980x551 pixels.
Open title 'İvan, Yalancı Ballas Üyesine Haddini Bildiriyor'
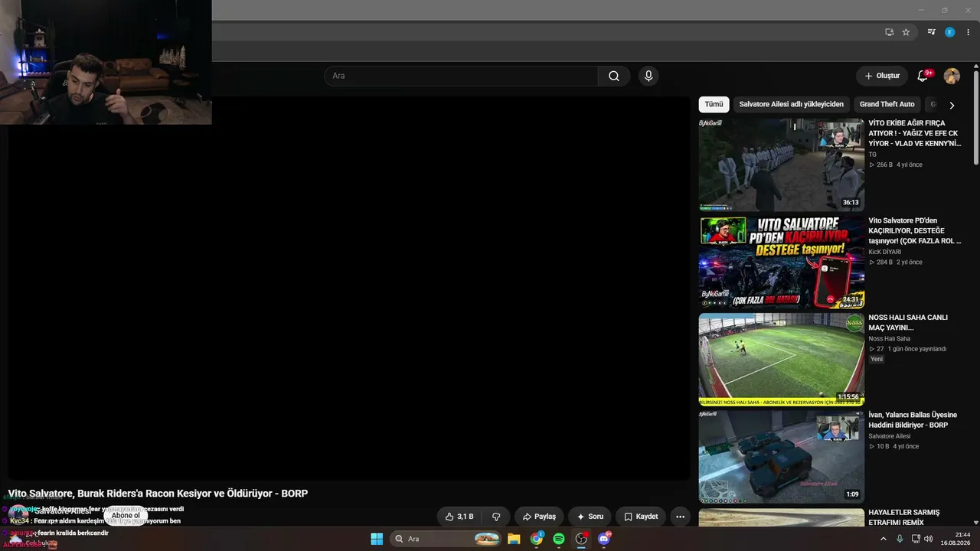[913, 420]
